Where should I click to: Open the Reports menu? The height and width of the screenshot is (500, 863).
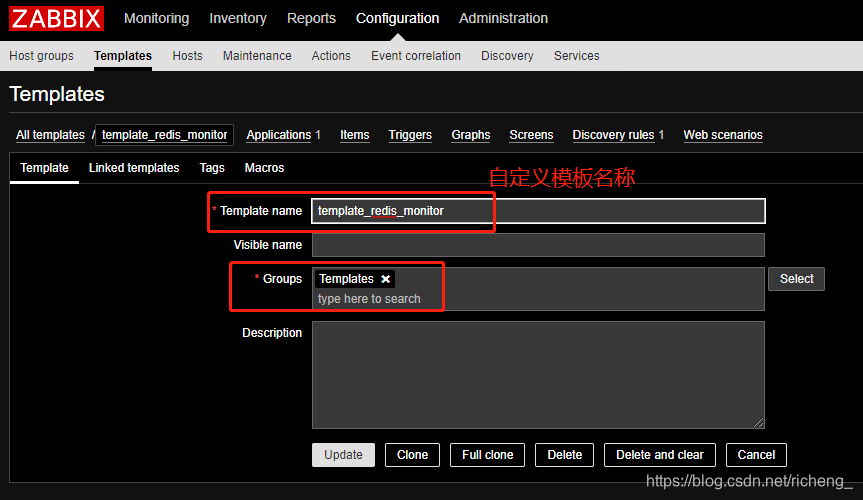(x=311, y=18)
